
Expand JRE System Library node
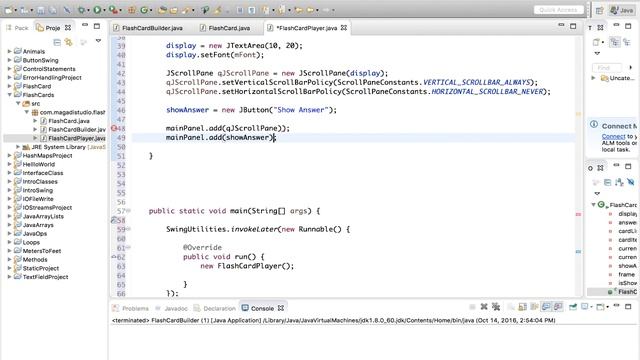point(18,147)
